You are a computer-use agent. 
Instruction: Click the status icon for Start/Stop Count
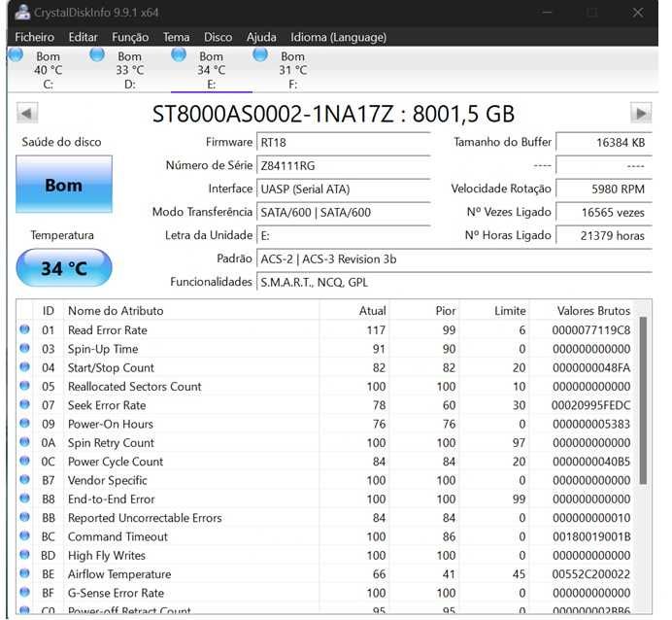24,367
